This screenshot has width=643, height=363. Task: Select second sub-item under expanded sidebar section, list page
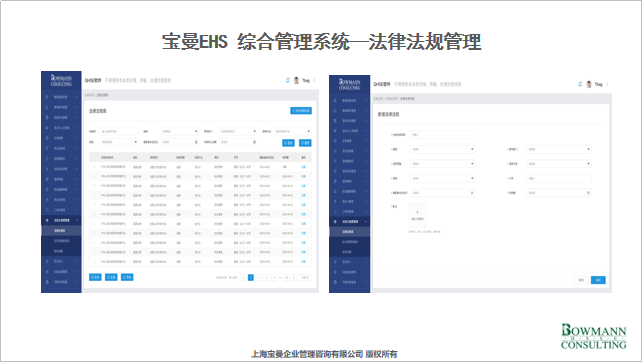tap(61, 241)
